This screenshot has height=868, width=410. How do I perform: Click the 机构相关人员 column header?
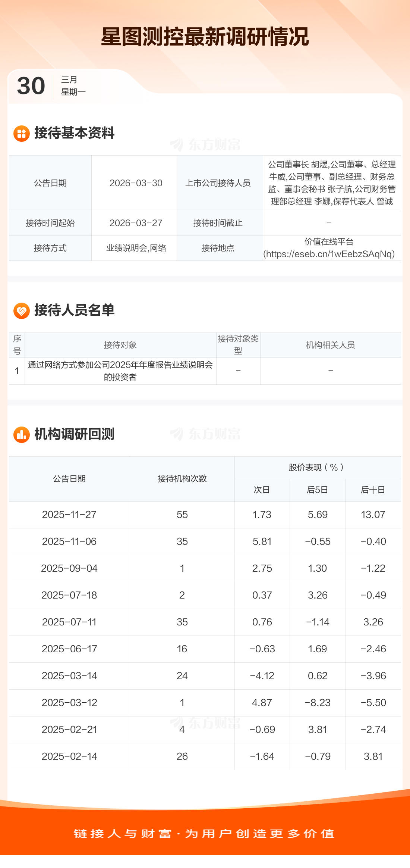331,345
